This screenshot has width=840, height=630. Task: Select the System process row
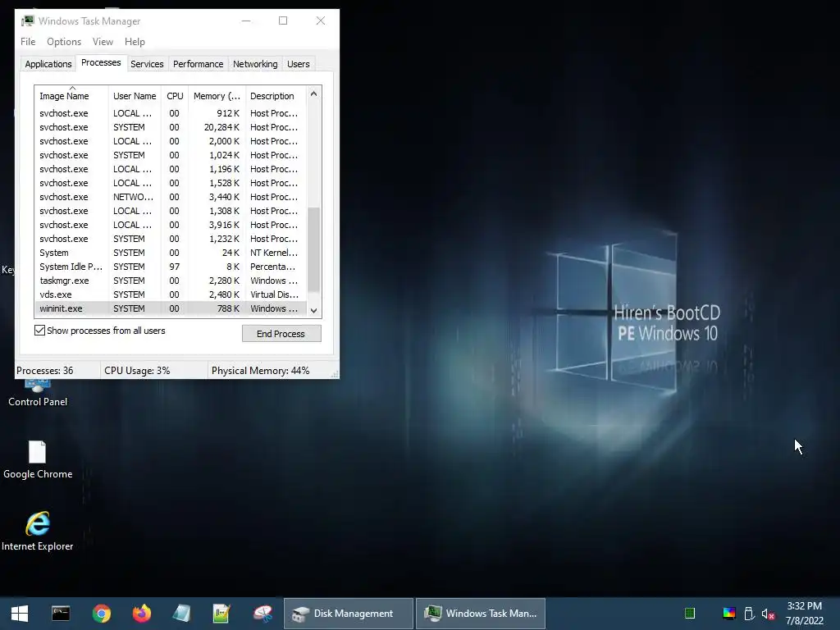171,253
